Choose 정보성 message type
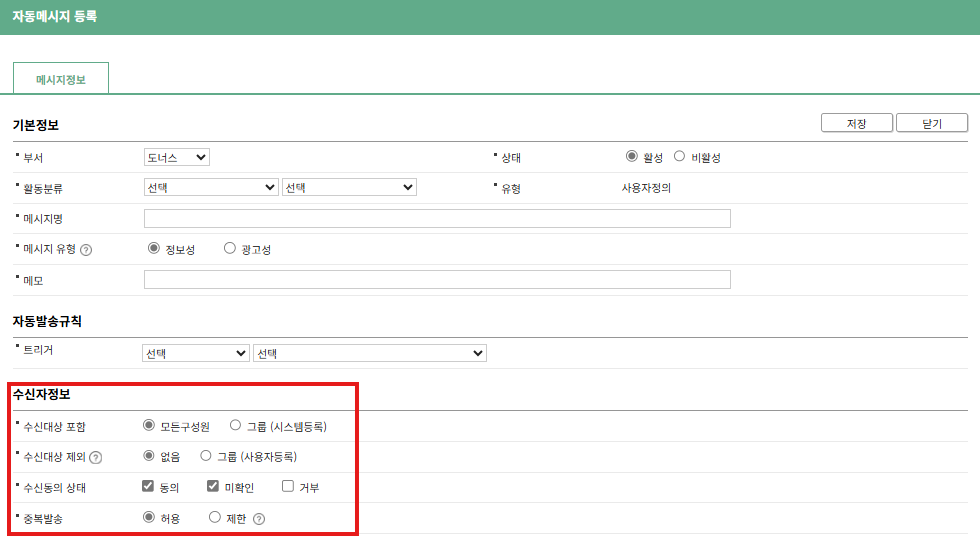 [x=154, y=248]
